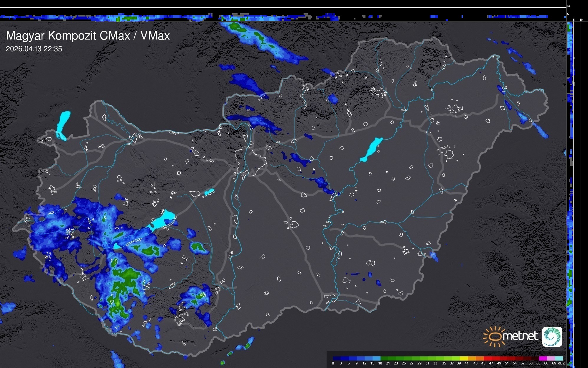This screenshot has height=368, width=588.
Task: Click the Budapest city boundary outline
Action: coord(251,162)
